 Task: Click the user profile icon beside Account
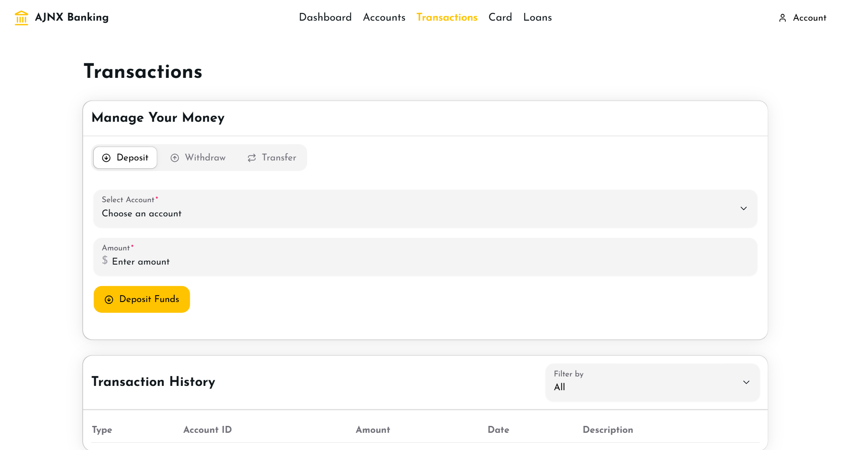[782, 18]
